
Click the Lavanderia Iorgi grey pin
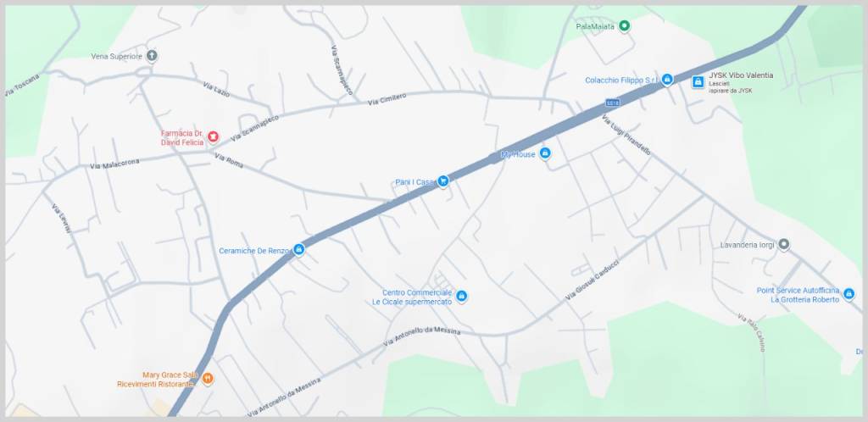[x=783, y=244]
